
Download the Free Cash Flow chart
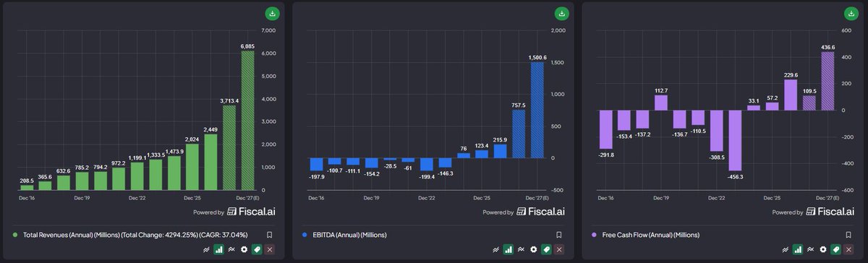pyautogui.click(x=851, y=14)
